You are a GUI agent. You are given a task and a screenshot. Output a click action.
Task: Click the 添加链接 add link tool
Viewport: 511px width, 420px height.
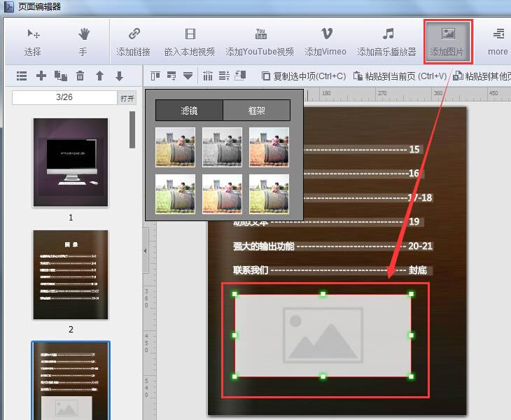point(133,42)
